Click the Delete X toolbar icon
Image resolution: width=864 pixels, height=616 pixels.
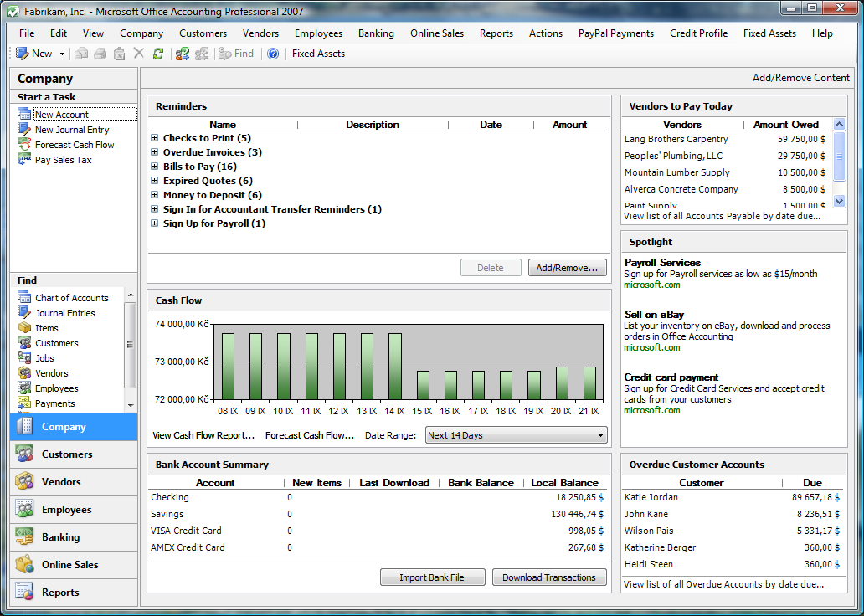pyautogui.click(x=139, y=54)
